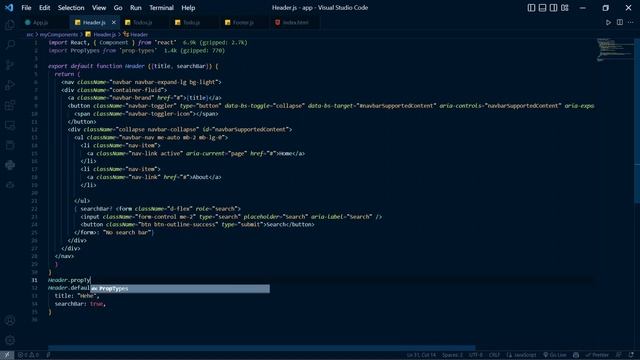Screen dimensions: 640x360
Task: Click Prettier in status bar
Action: coord(598,355)
